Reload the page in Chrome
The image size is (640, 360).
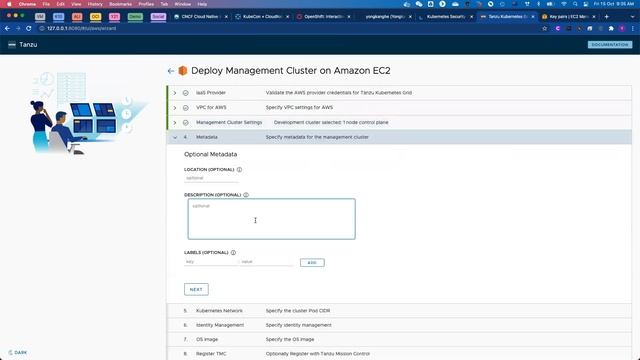pyautogui.click(x=29, y=28)
